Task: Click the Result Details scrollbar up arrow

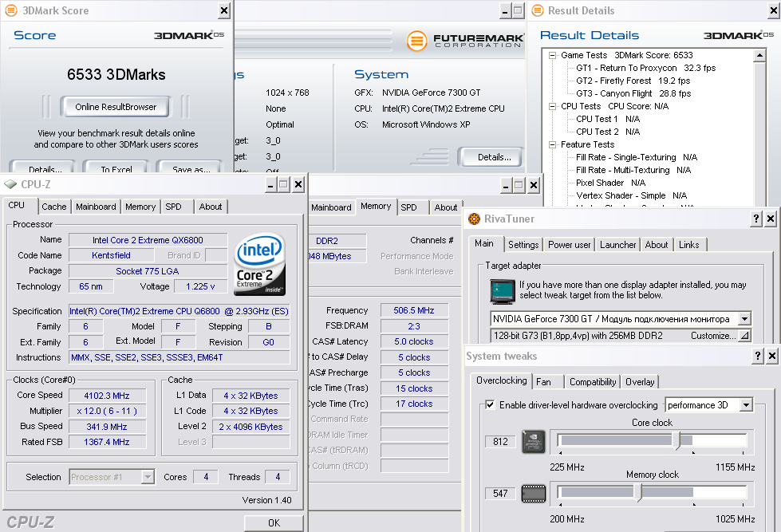Action: click(759, 55)
